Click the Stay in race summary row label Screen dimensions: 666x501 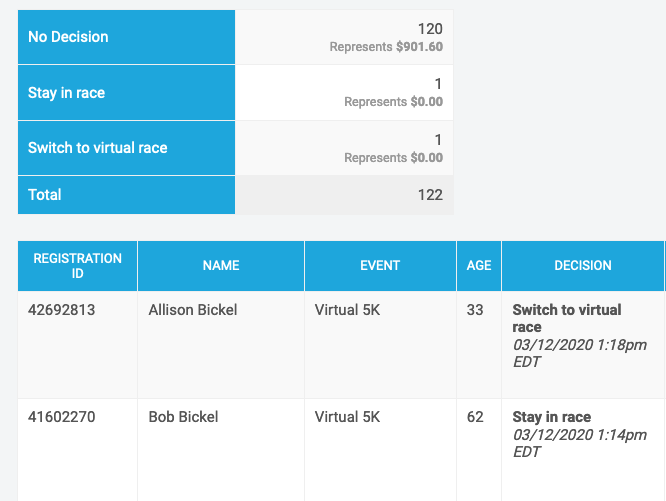coord(66,93)
